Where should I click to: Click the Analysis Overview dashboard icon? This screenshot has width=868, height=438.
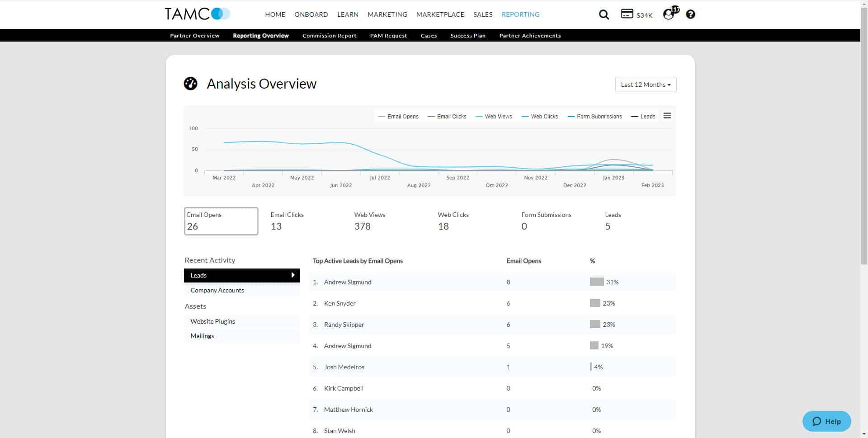(x=190, y=84)
